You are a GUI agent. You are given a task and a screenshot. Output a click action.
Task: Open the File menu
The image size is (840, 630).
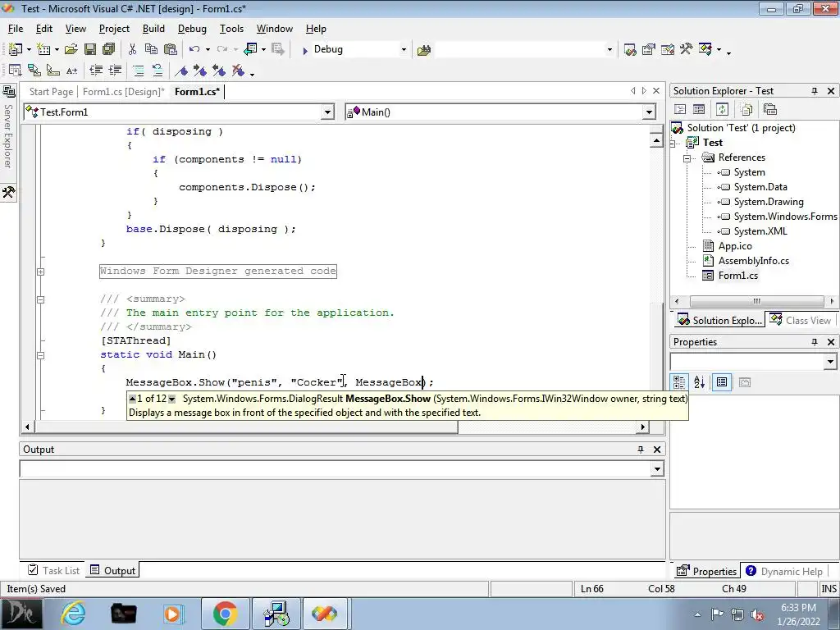click(x=16, y=29)
